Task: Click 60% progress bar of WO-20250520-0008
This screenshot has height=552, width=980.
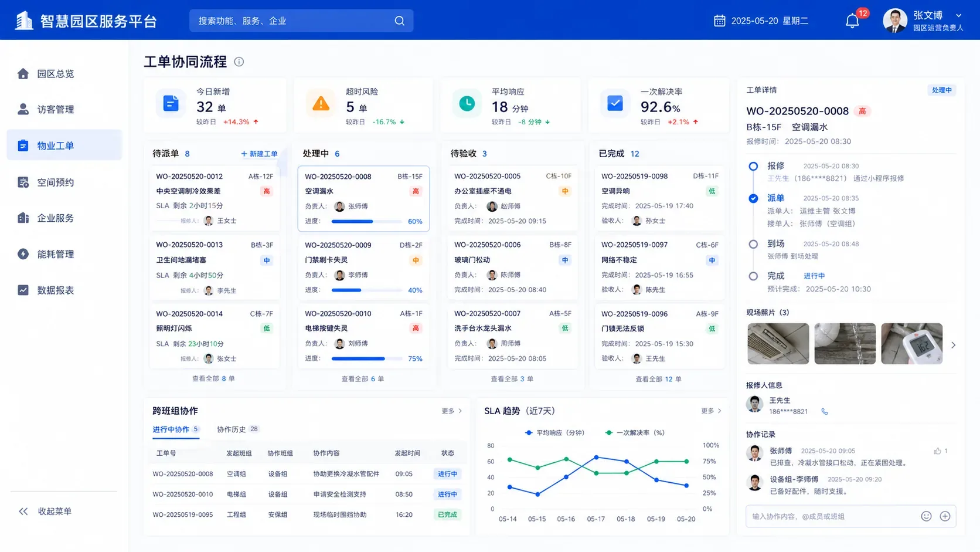Action: (x=367, y=222)
